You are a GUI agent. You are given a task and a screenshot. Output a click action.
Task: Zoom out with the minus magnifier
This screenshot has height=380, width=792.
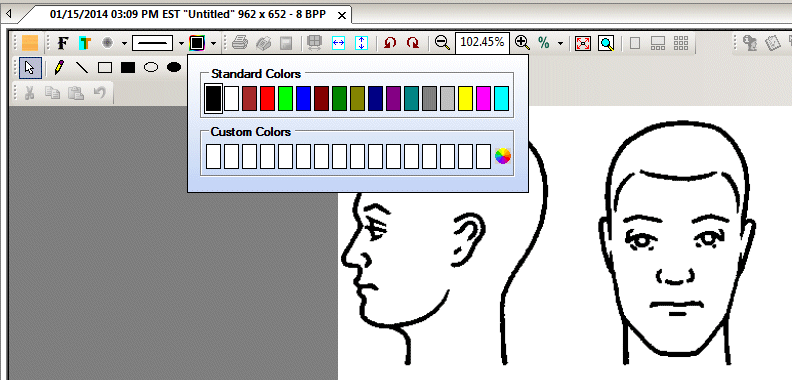tap(442, 43)
